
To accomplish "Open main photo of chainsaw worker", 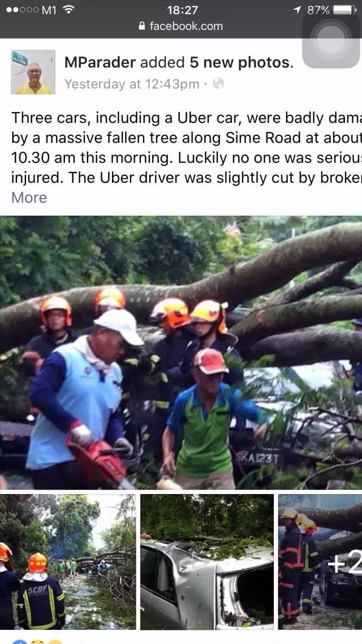I will tap(181, 353).
